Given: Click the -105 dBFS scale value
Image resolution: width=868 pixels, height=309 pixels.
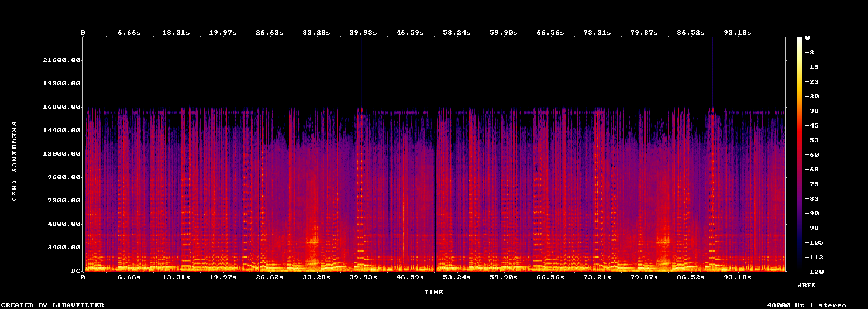Looking at the screenshot, I should click(x=814, y=242).
